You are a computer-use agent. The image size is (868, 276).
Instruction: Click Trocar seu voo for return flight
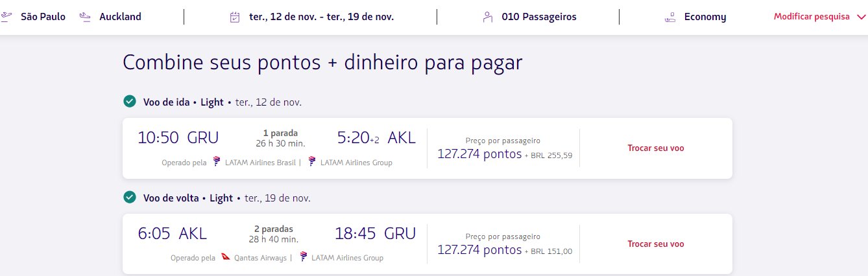[x=656, y=244]
